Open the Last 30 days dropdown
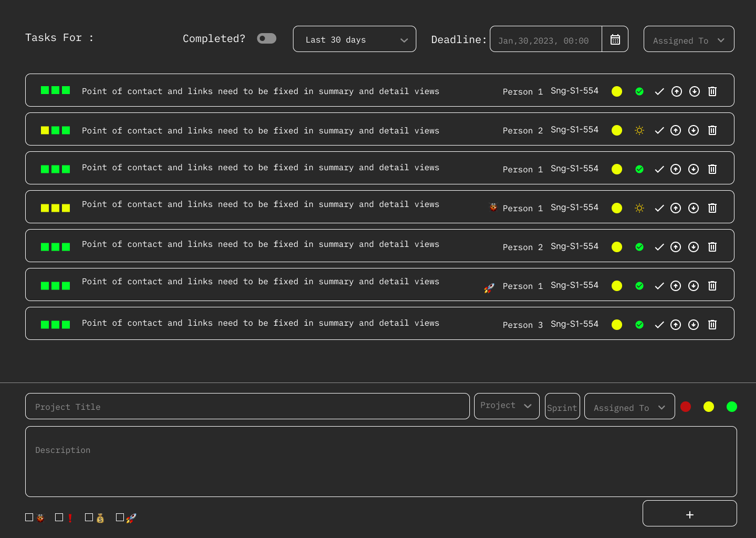This screenshot has width=756, height=538. pos(354,39)
